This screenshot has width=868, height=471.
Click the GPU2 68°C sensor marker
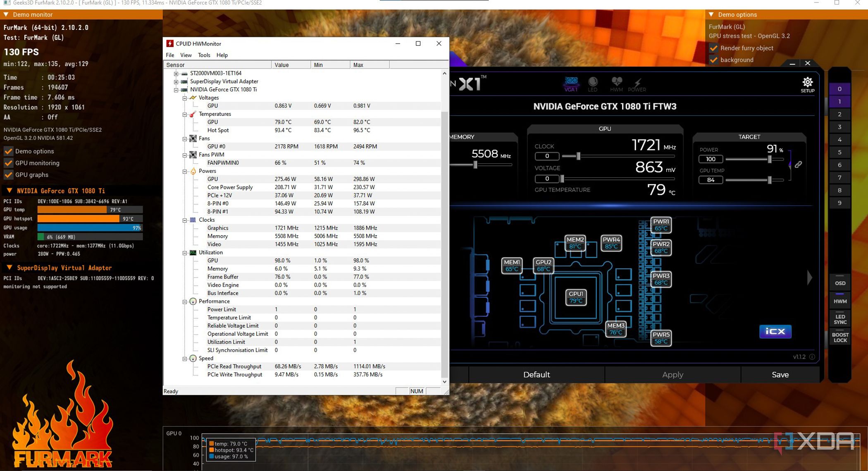[x=543, y=265]
